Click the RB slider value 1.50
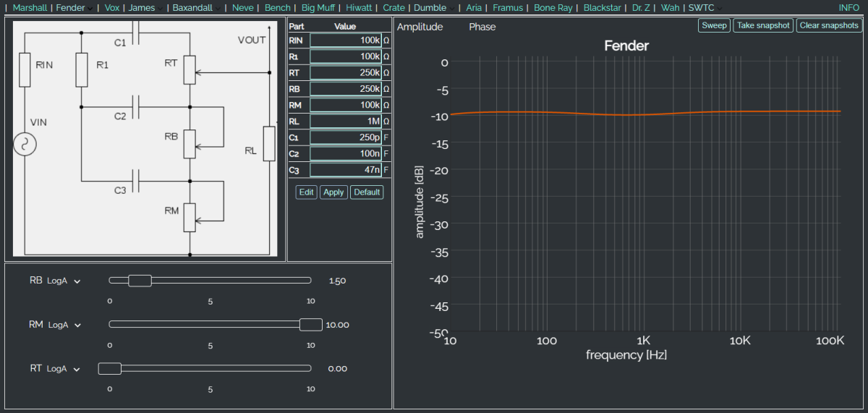868x413 pixels. coord(337,281)
